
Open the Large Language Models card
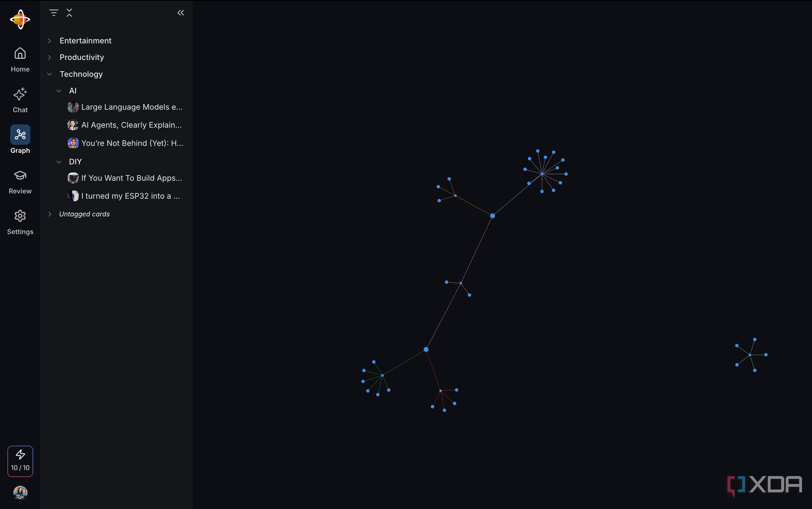point(131,107)
